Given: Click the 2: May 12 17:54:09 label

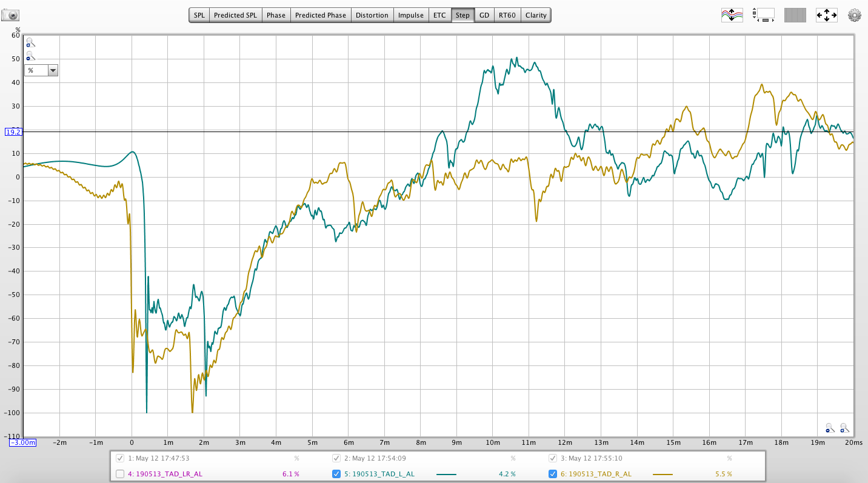Looking at the screenshot, I should (375, 458).
